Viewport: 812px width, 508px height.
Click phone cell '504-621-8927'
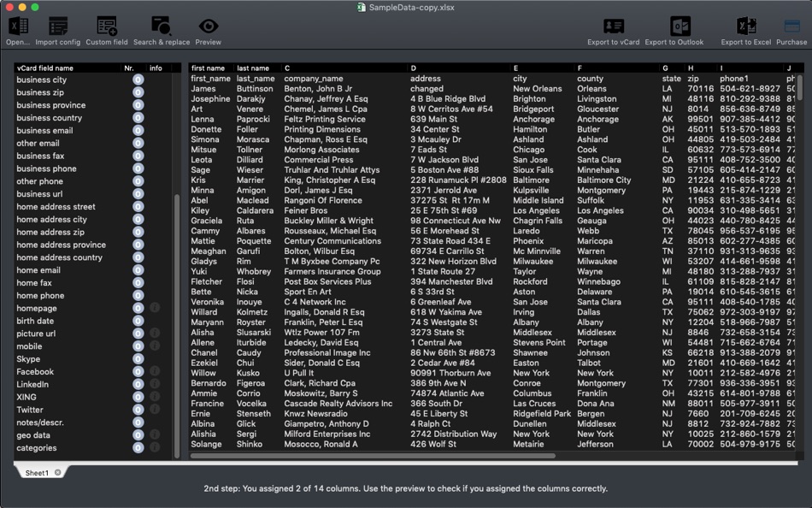750,89
